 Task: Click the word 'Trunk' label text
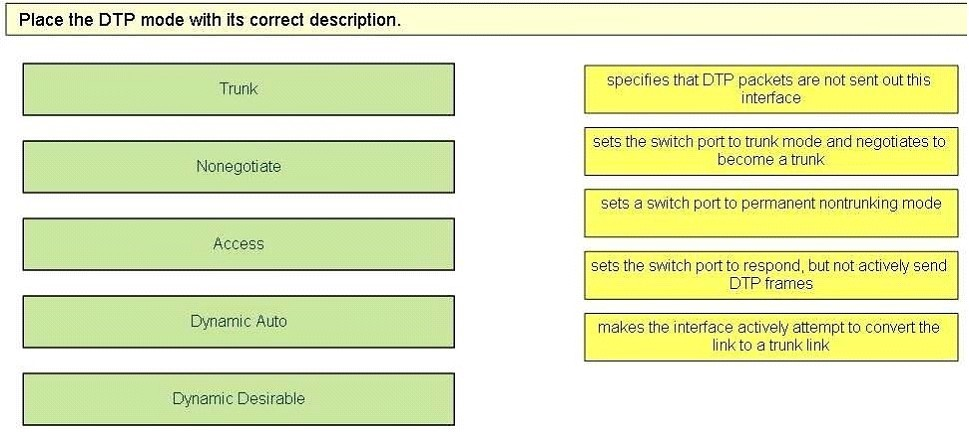coord(239,89)
